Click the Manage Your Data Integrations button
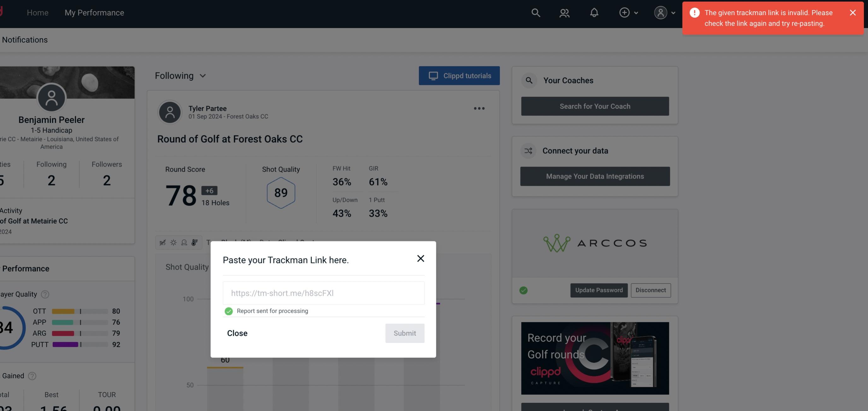The width and height of the screenshot is (868, 411). tap(595, 176)
